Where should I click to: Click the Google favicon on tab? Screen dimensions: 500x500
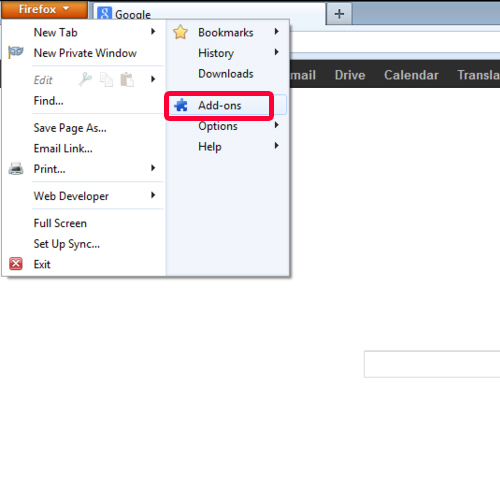pyautogui.click(x=104, y=14)
